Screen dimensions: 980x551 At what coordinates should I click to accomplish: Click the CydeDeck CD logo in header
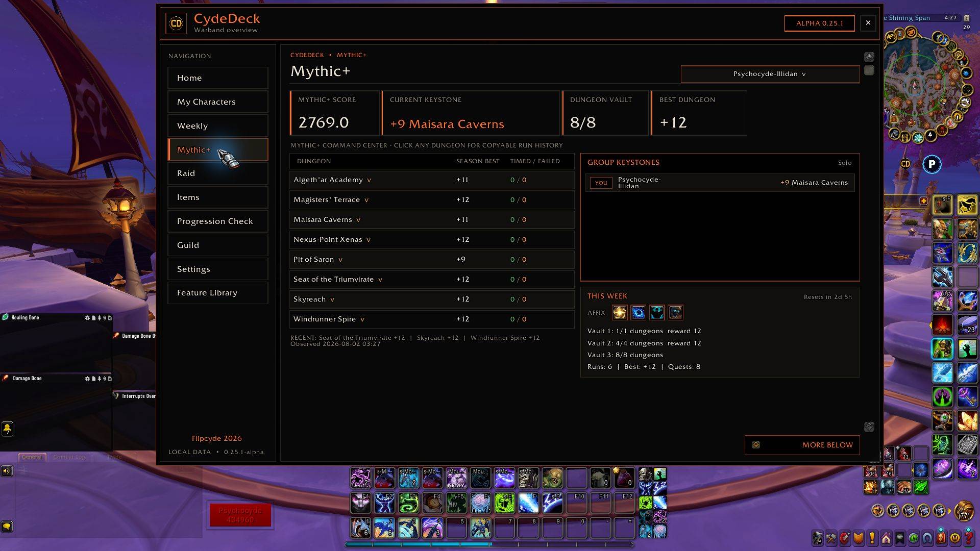tap(176, 23)
